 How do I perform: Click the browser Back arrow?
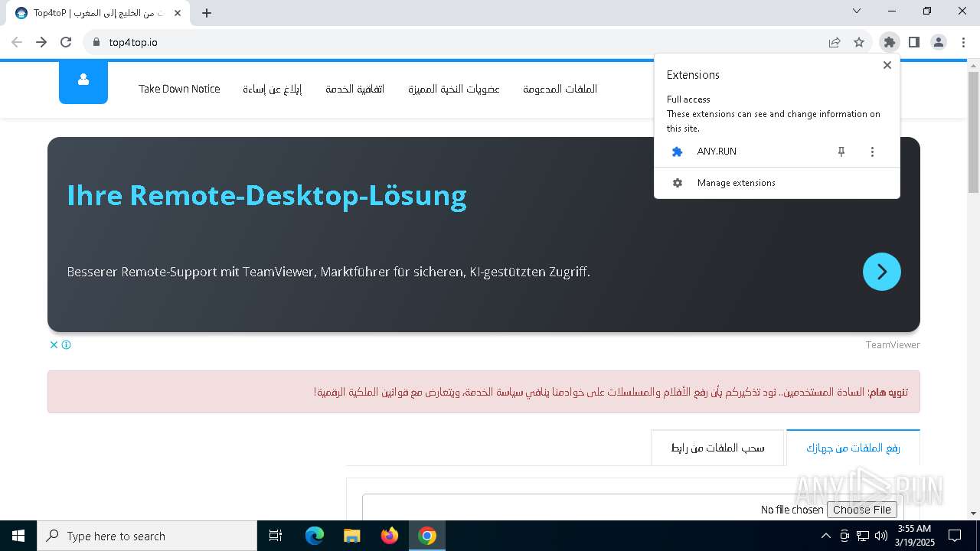[17, 42]
